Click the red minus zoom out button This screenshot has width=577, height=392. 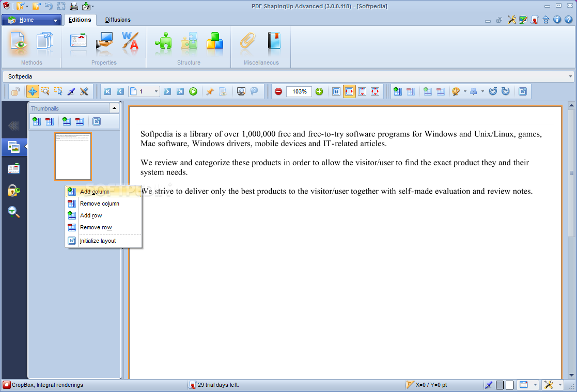click(278, 91)
